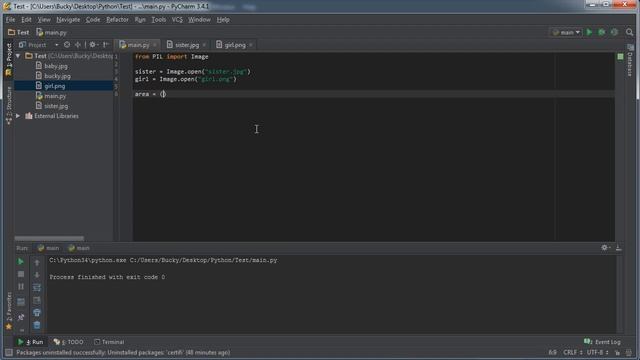Open the Refactor menu
Viewport: 640px width, 360px height.
pyautogui.click(x=117, y=20)
